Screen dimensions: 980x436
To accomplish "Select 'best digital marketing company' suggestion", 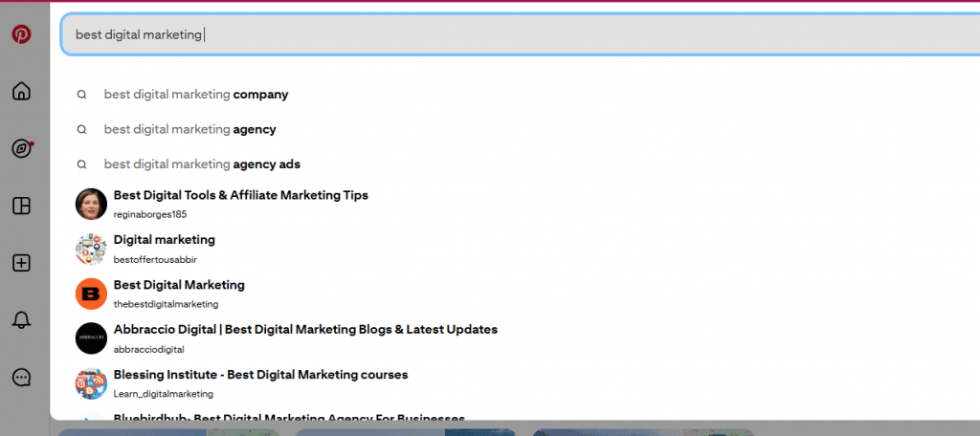I will click(x=196, y=95).
